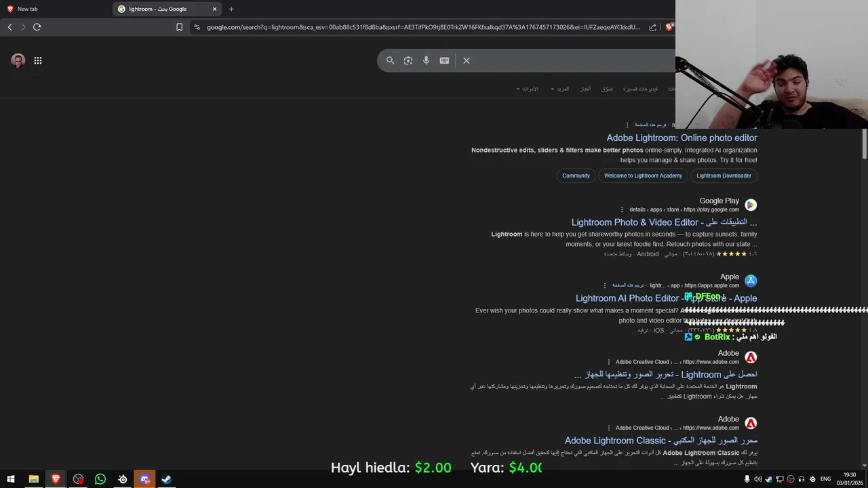This screenshot has height=488, width=868.
Task: Open WhatsApp from the taskbar
Action: pos(100,479)
